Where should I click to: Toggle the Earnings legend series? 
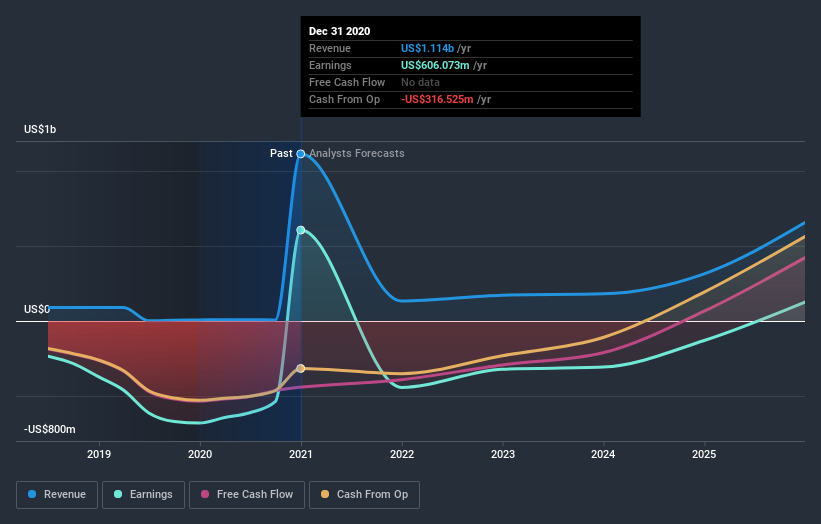(143, 495)
